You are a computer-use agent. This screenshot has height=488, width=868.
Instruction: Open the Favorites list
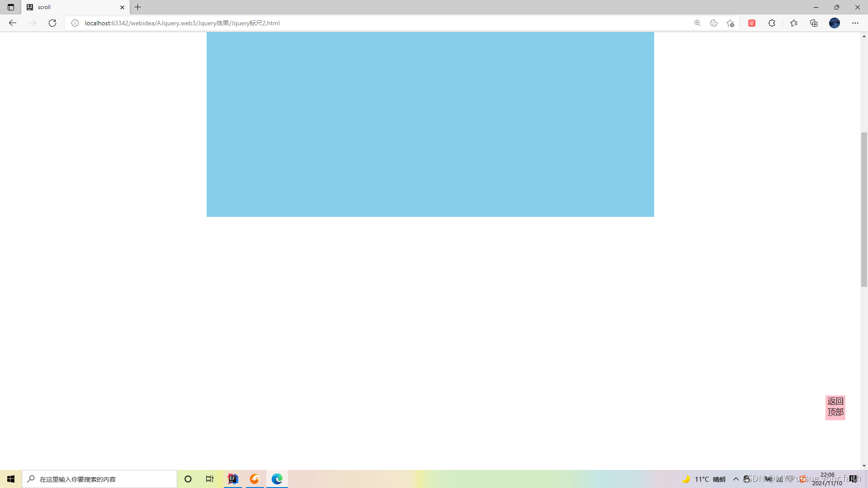(x=794, y=23)
